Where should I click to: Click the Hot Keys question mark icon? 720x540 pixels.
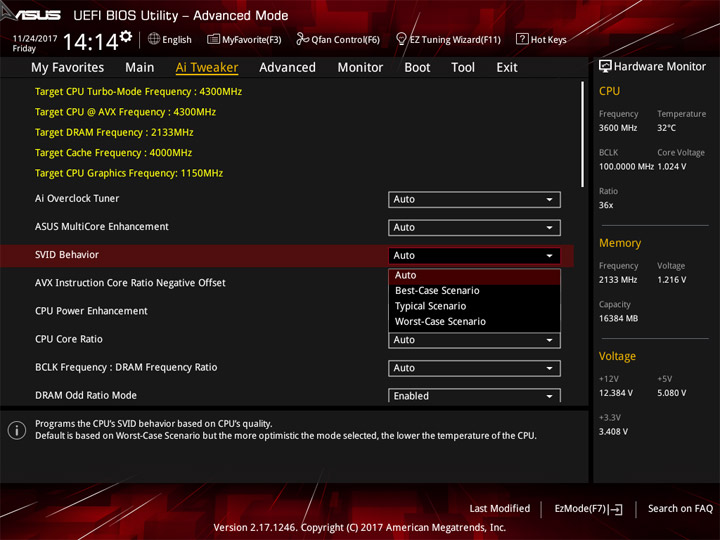point(522,39)
